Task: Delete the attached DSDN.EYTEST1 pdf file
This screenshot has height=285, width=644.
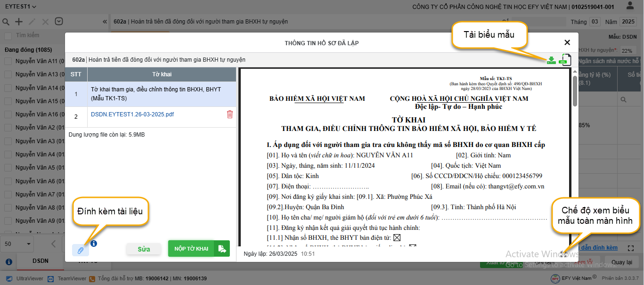Action: click(x=230, y=114)
